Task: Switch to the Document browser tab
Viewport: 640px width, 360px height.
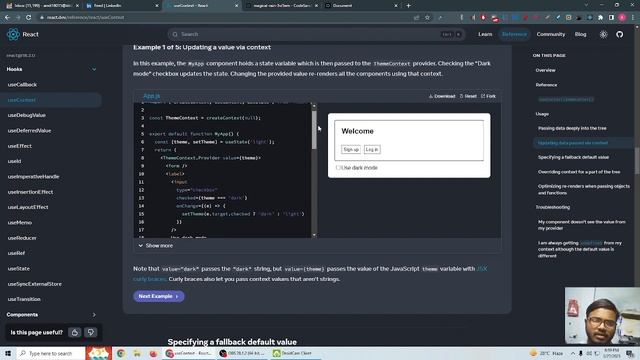Action: click(x=361, y=6)
